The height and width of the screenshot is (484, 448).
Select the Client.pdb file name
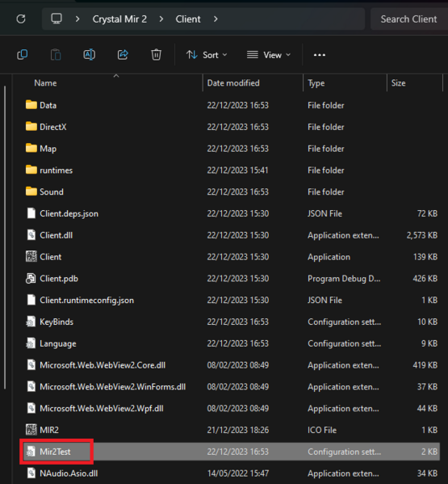pos(59,279)
